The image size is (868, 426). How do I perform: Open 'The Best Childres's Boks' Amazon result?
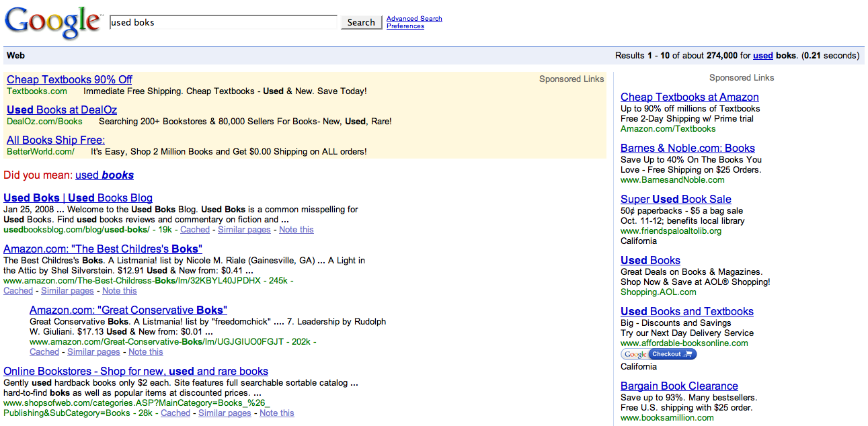(x=103, y=249)
